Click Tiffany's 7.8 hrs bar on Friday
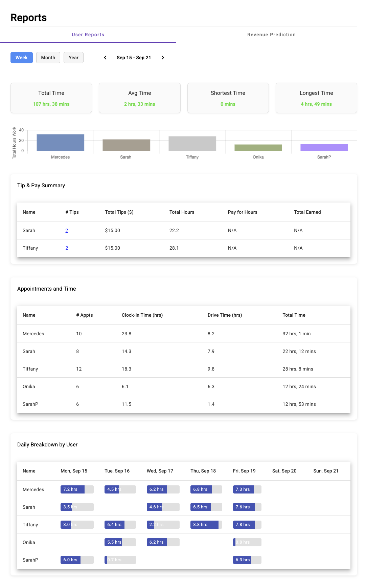366x588 pixels. coord(247,525)
